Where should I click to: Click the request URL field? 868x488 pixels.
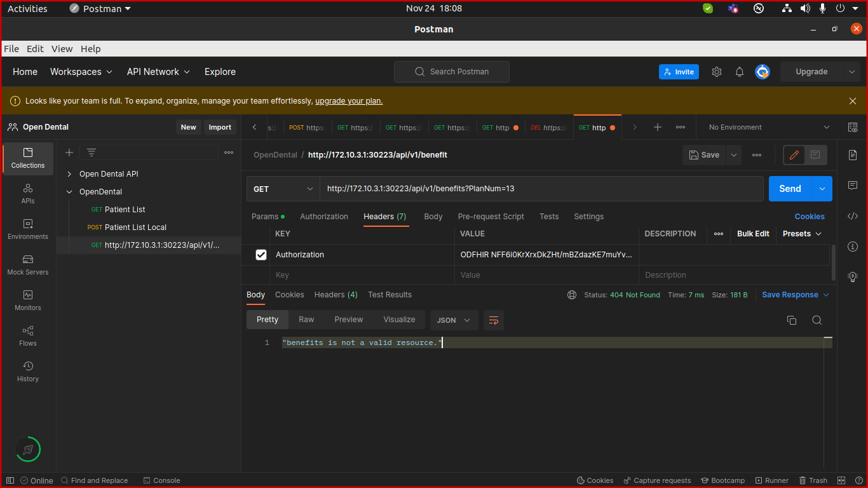(x=541, y=189)
